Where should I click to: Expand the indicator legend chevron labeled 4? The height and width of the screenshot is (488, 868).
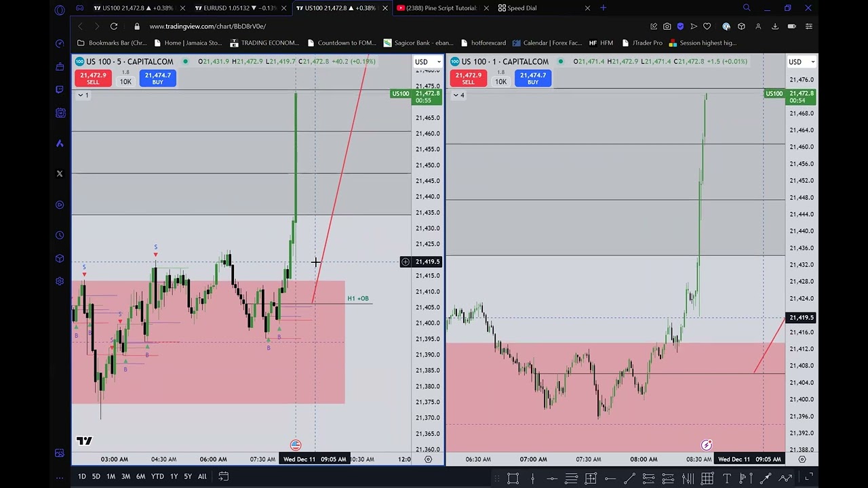(458, 95)
